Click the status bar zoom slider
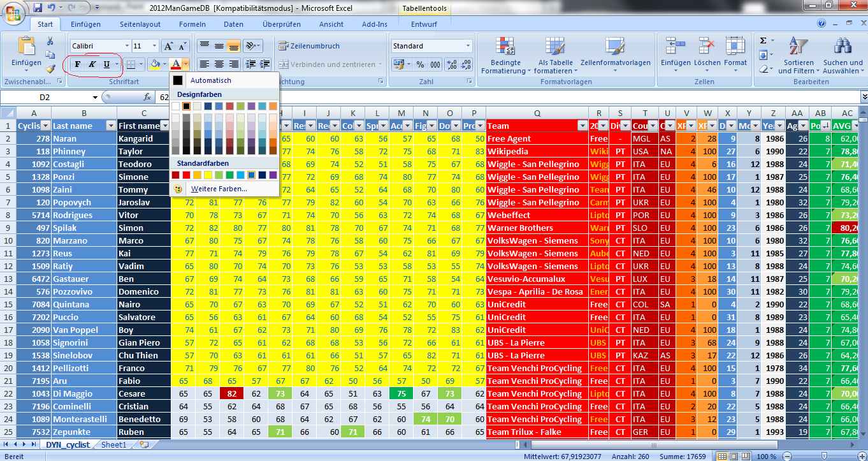The height and width of the screenshot is (461, 868). point(824,456)
